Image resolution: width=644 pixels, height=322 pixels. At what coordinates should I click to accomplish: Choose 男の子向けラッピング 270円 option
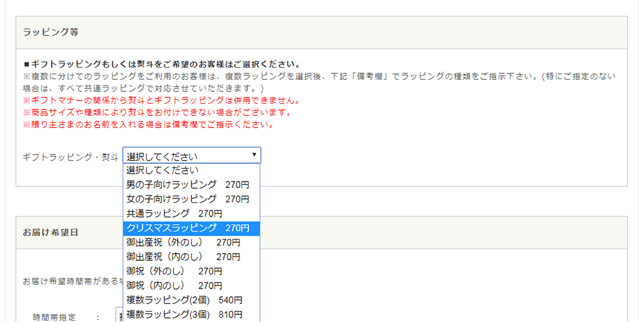(x=191, y=184)
